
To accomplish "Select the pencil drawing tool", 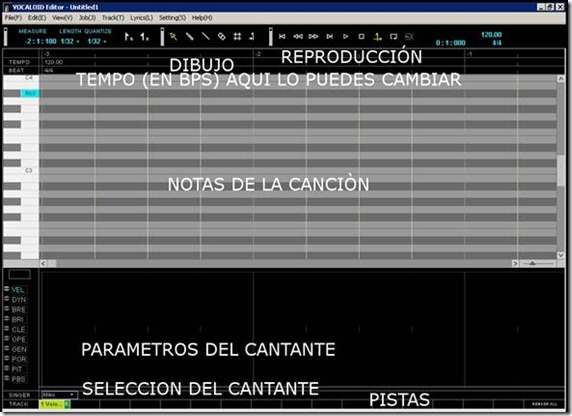I will [189, 36].
